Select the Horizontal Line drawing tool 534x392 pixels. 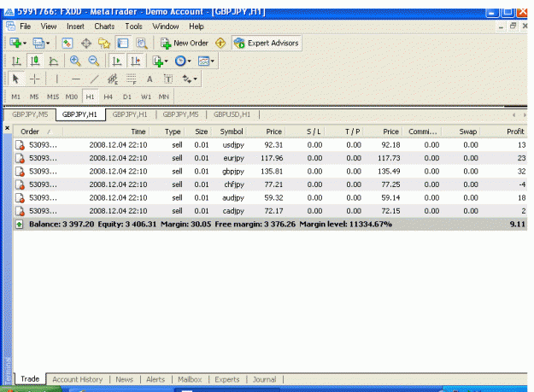tap(76, 79)
